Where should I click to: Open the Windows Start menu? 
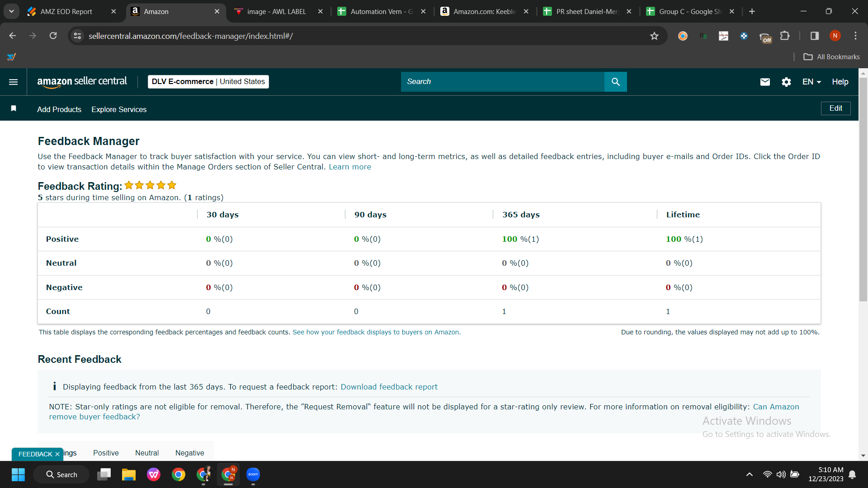18,474
